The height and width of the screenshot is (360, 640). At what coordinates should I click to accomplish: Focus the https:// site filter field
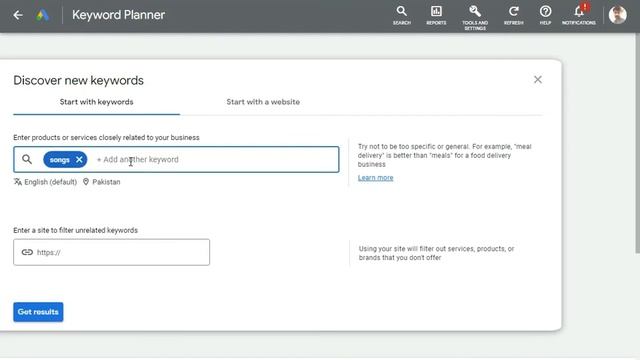pos(111,252)
